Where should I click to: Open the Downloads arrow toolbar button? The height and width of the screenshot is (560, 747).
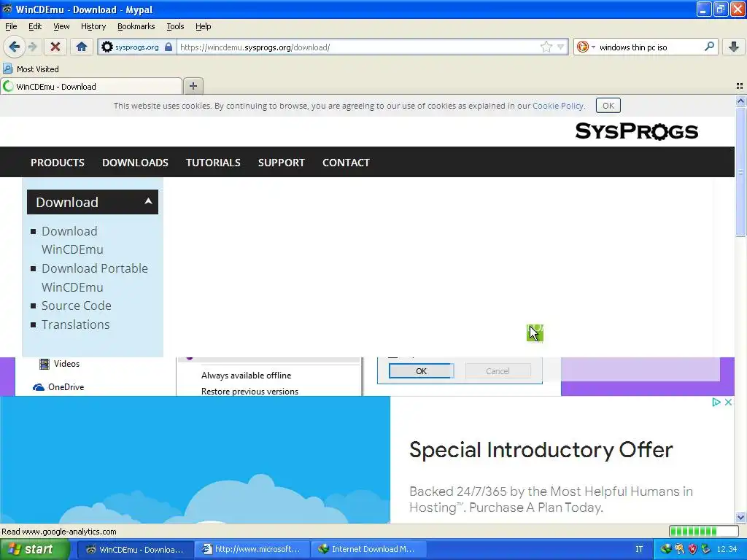click(734, 47)
